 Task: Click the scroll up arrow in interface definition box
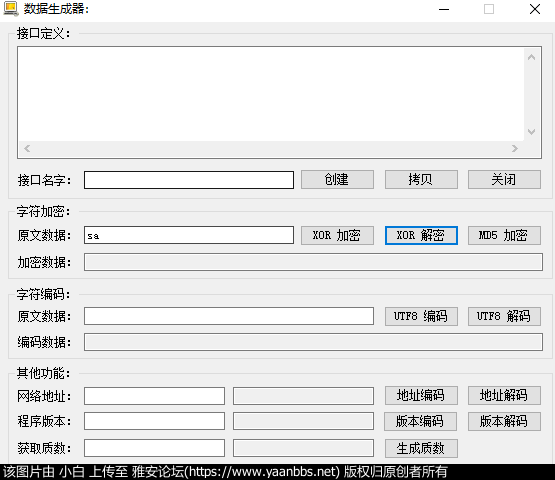coord(531,57)
